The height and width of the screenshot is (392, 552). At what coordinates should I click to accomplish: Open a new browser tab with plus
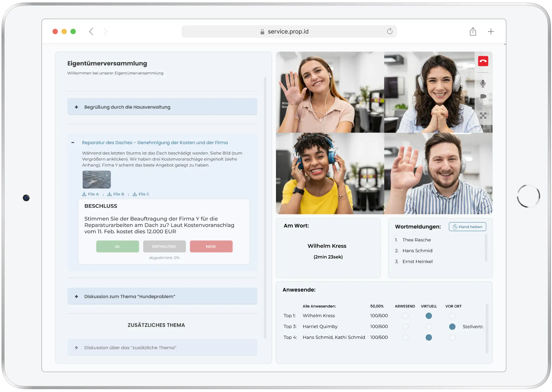pyautogui.click(x=491, y=31)
